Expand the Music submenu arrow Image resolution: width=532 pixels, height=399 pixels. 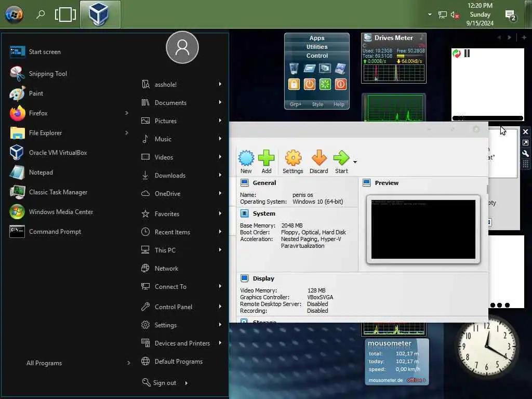coord(220,139)
